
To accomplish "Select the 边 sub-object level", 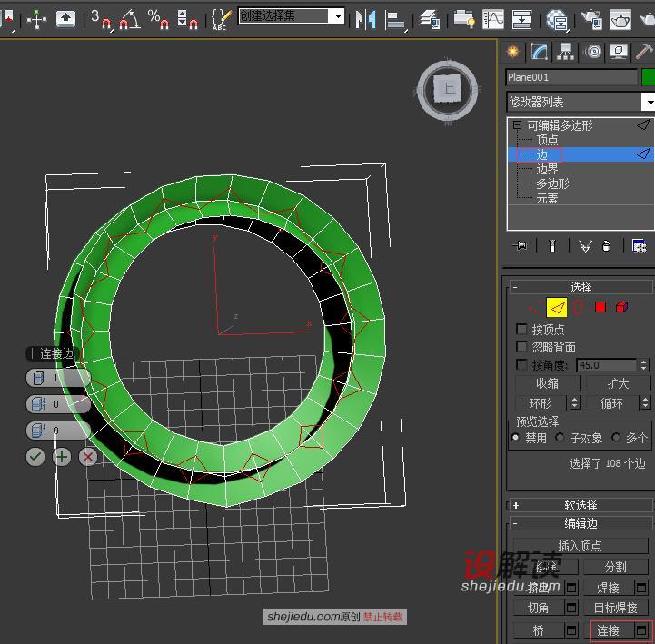I will 541,155.
